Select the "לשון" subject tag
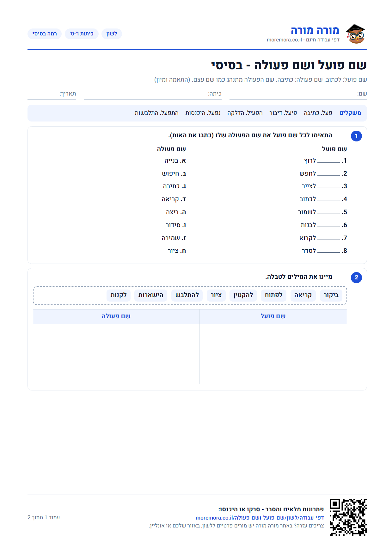392x555 pixels. (112, 34)
